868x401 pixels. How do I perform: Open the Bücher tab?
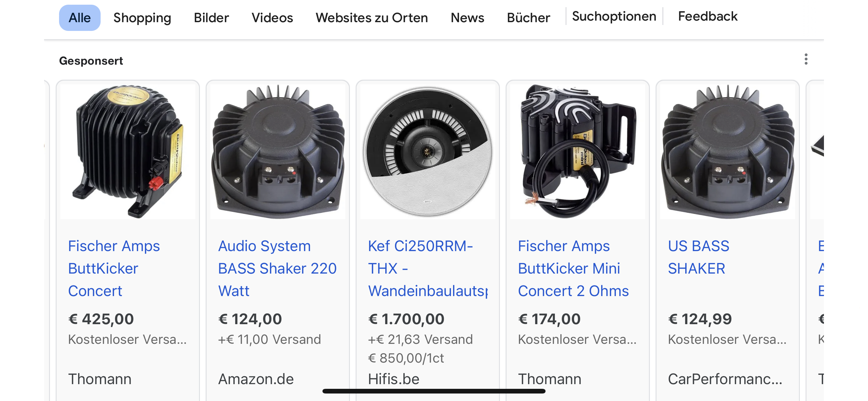[x=528, y=17]
